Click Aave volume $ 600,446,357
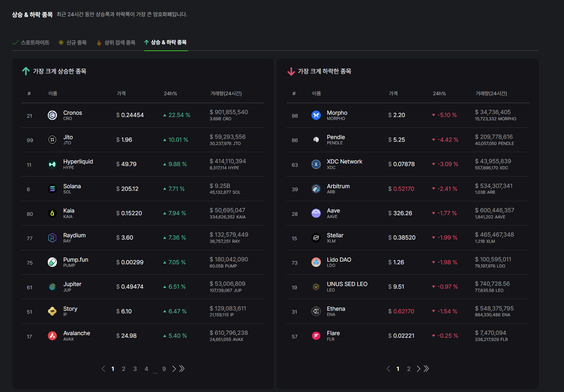Screen dimensions: 564x392 click(495, 210)
